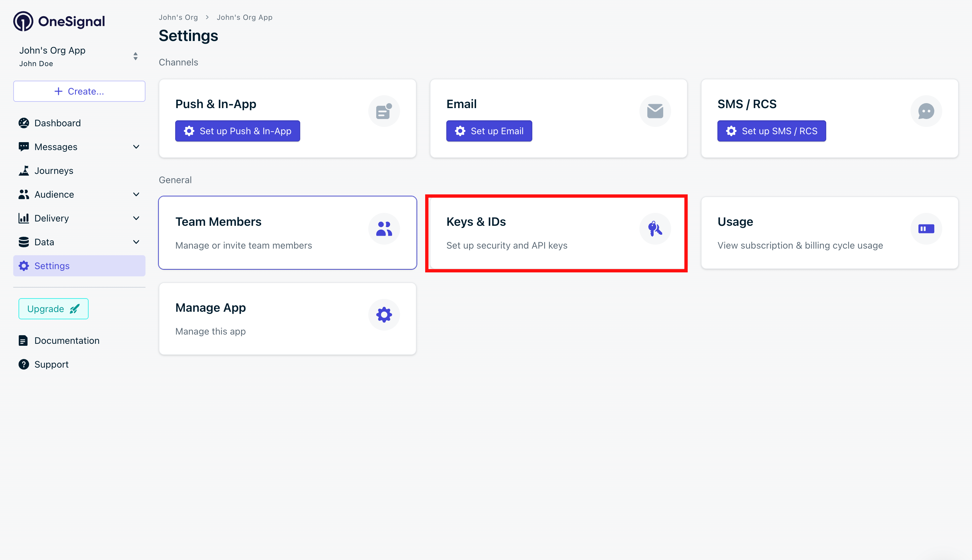Click the Create... button

pyautogui.click(x=79, y=91)
